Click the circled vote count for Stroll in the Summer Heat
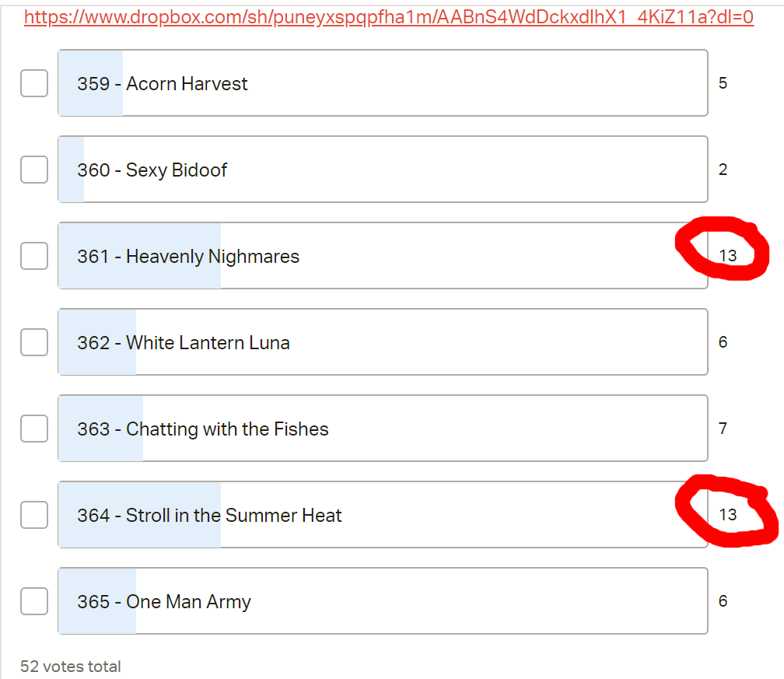Image resolution: width=784 pixels, height=679 pixels. [727, 515]
